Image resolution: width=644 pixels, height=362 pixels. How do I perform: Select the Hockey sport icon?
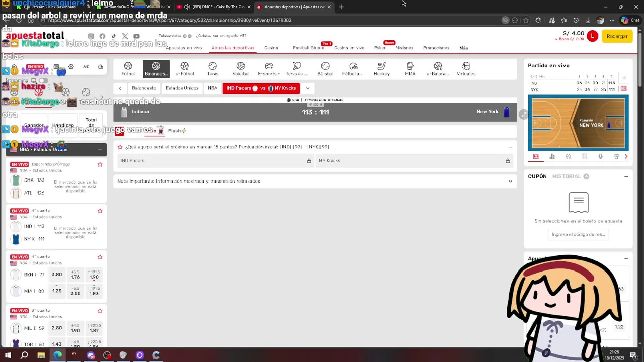381,69
